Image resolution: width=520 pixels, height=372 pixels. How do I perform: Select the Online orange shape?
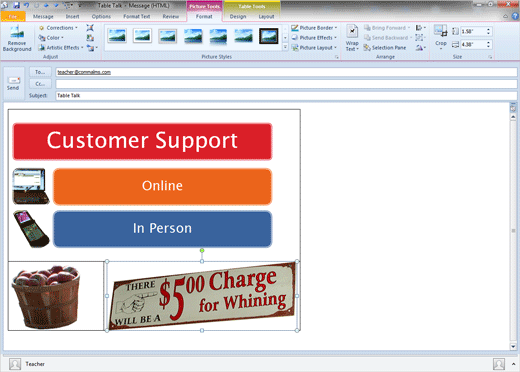(162, 186)
